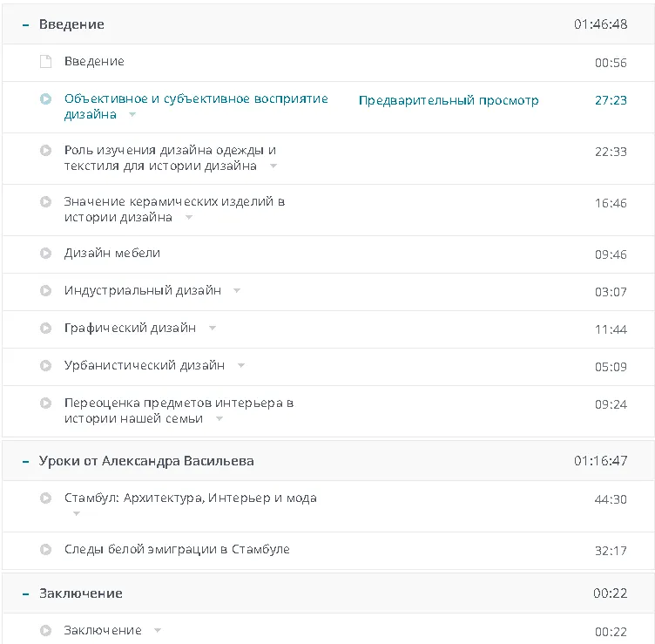Collapse the Введение section with minus sign

point(26,25)
